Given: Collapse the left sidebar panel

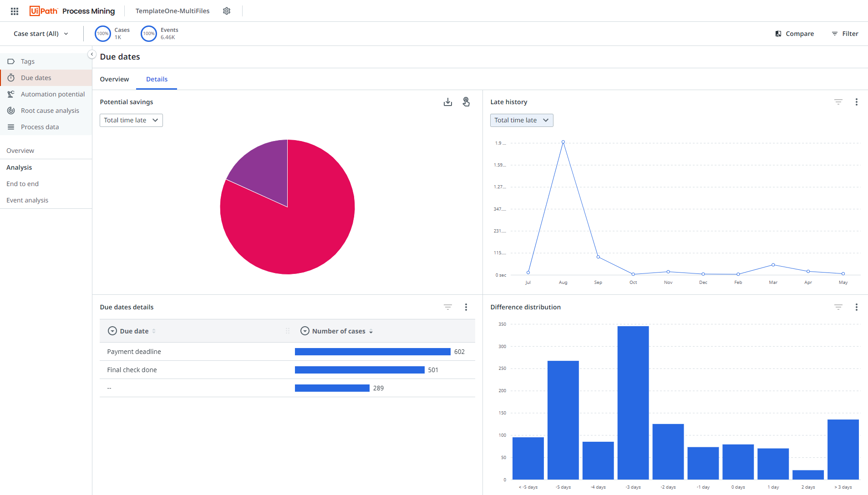Looking at the screenshot, I should click(x=91, y=54).
